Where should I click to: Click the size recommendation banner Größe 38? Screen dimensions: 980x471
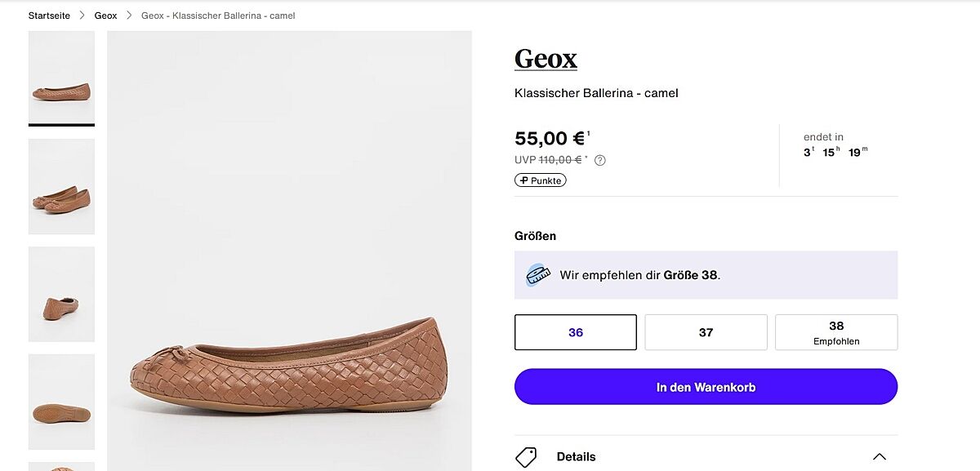click(691, 275)
